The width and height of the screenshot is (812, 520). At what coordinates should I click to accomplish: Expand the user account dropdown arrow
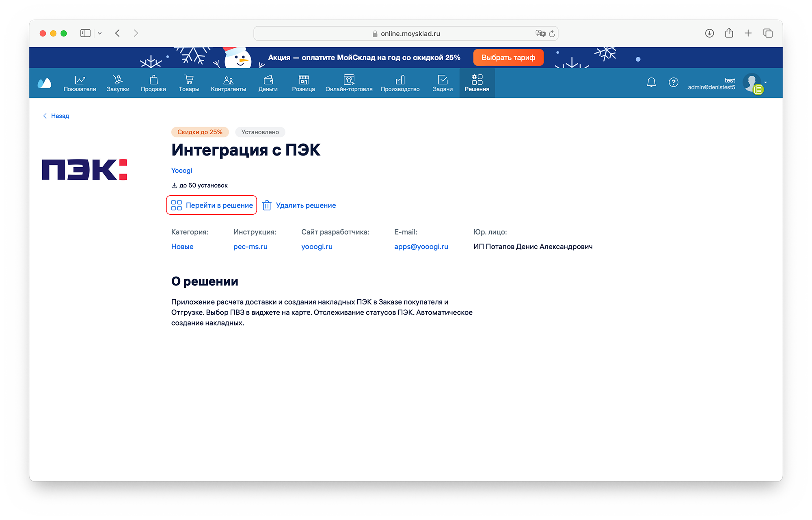[766, 82]
